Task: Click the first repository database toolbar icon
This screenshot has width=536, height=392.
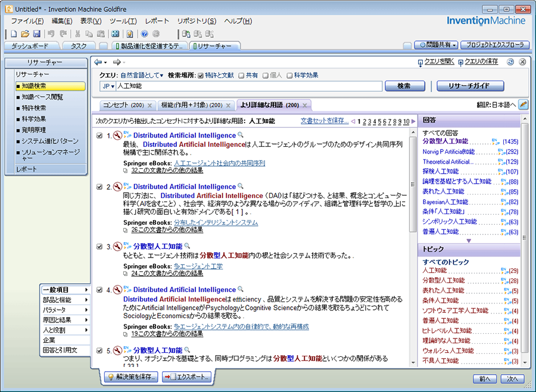Action: click(x=186, y=34)
